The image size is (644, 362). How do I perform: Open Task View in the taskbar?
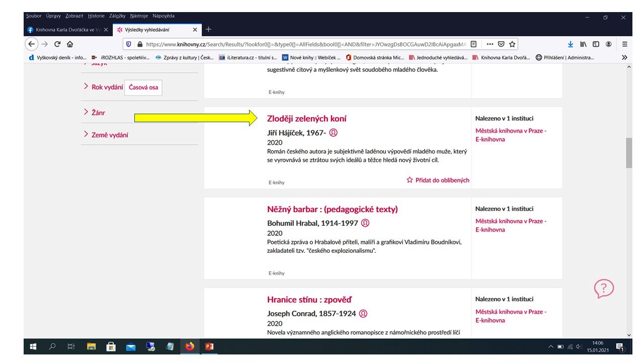point(71,346)
